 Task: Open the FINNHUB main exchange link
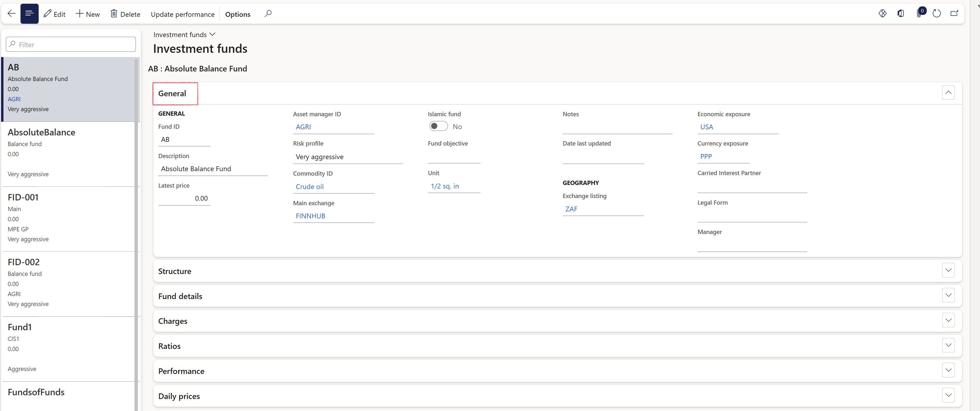click(311, 216)
